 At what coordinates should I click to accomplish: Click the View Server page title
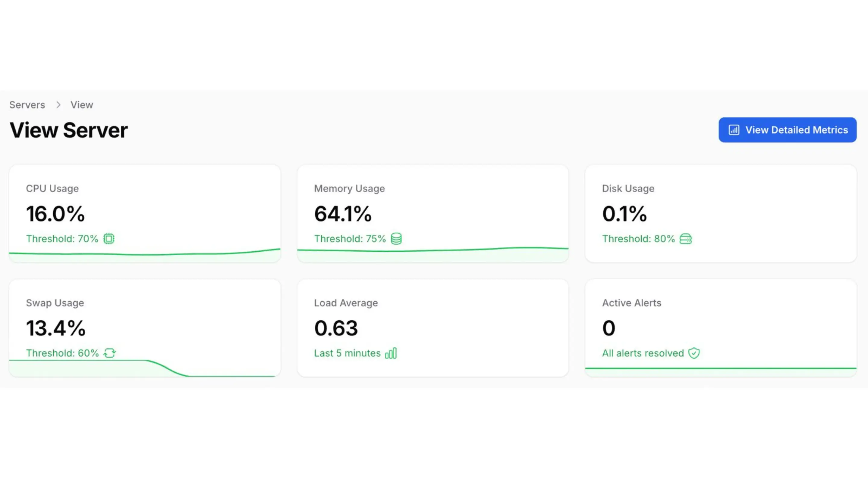point(68,130)
